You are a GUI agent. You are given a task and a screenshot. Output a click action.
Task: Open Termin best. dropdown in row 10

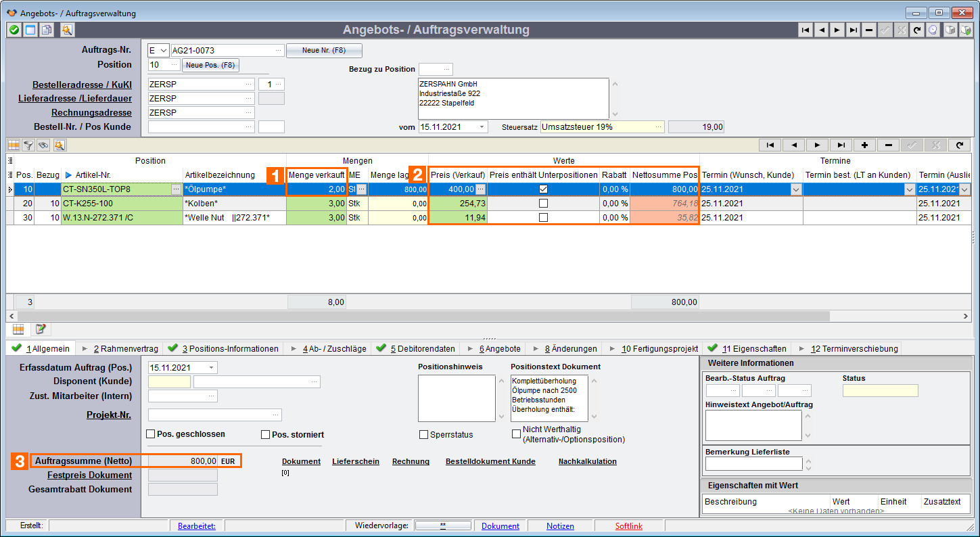tap(910, 189)
